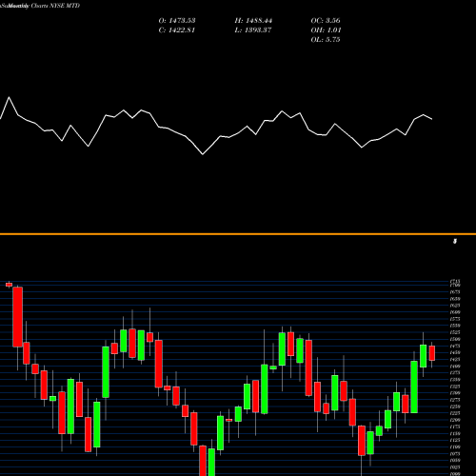Select the close value 'C: 1422.81'
This screenshot has height=476, width=476.
tap(176, 30)
